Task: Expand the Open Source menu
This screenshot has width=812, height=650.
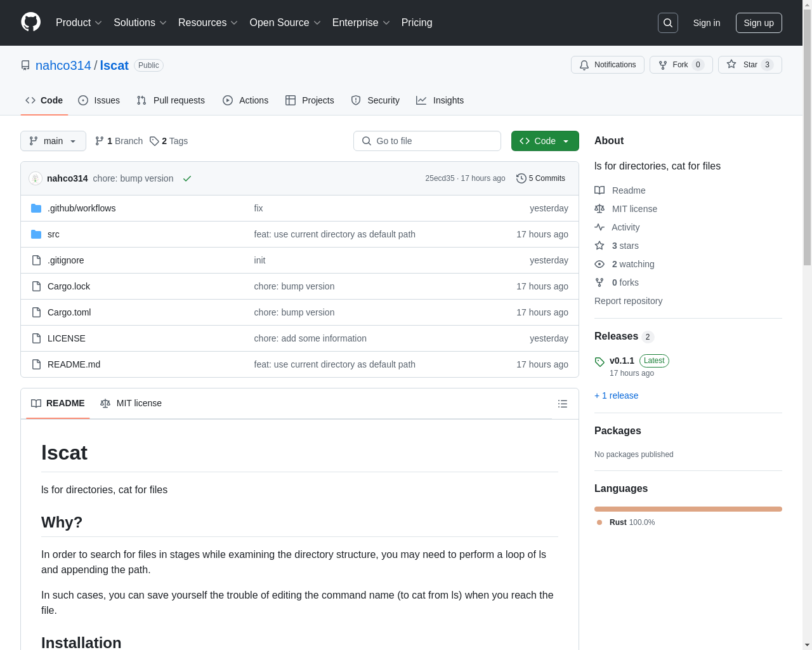Action: pos(285,23)
